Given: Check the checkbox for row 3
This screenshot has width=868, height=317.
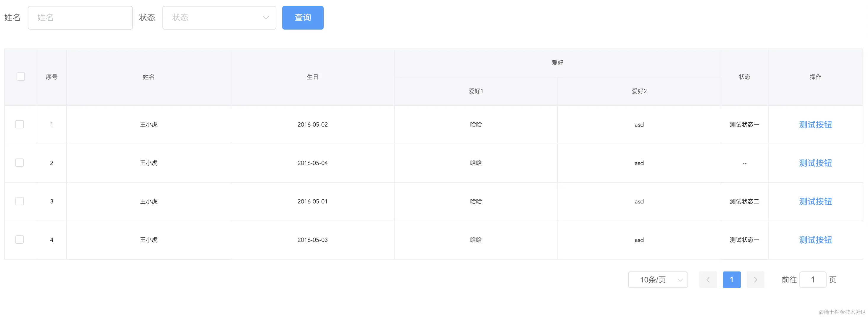Looking at the screenshot, I should pyautogui.click(x=20, y=201).
